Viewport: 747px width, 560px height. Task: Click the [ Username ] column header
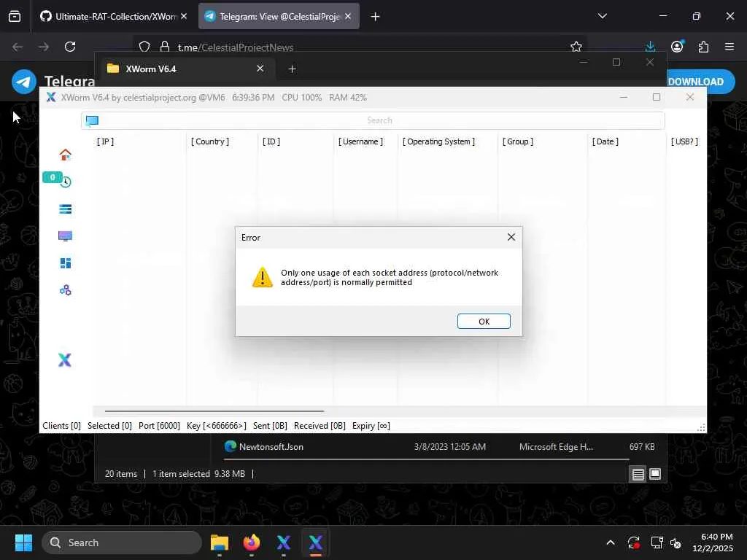coord(360,141)
